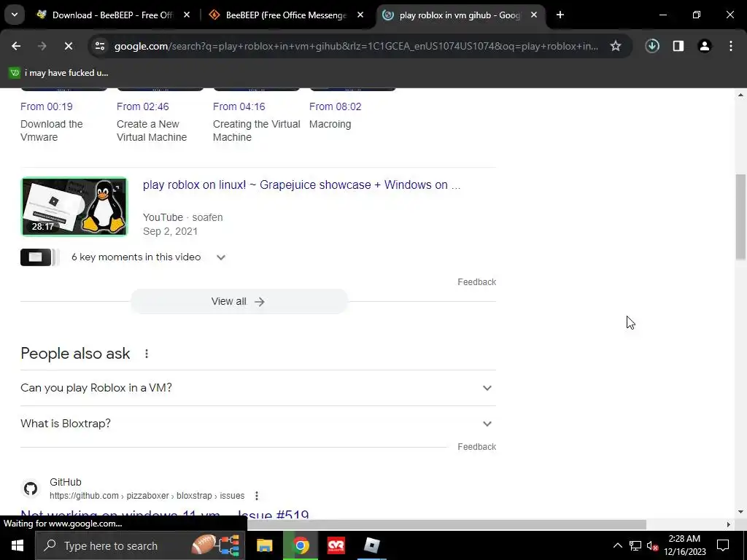Open the network status tray icon

coord(635,545)
